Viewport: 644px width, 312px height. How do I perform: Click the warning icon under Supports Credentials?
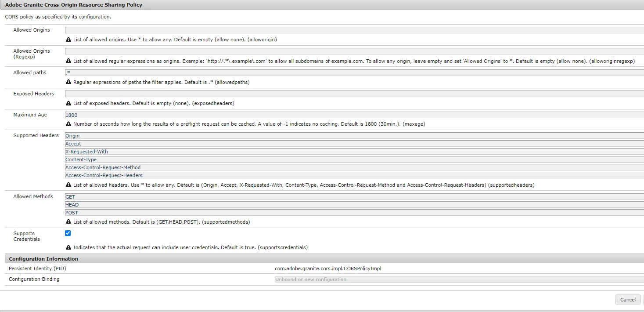68,247
